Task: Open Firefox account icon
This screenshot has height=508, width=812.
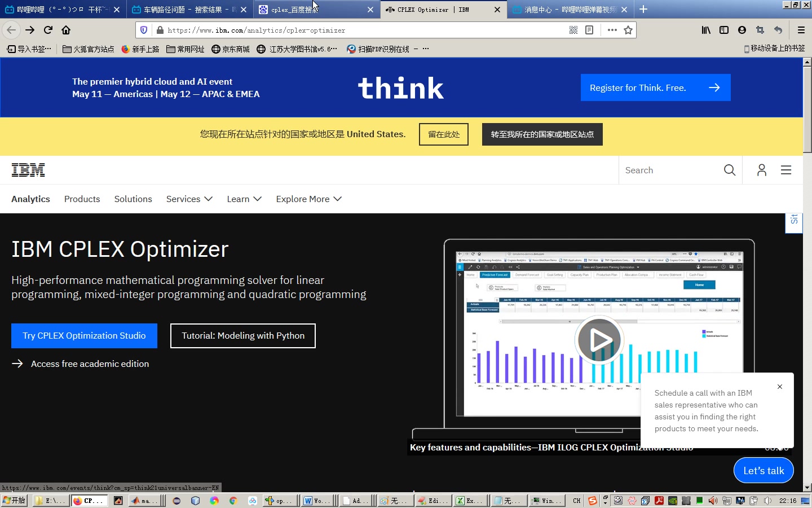Action: pos(742,30)
